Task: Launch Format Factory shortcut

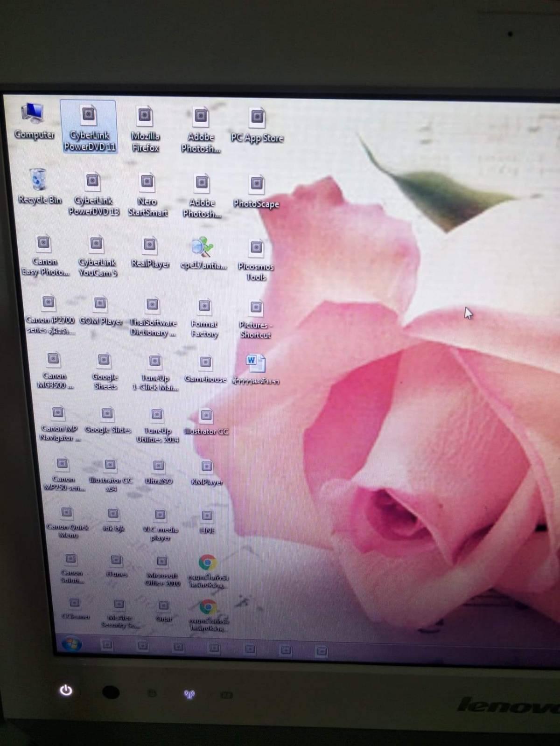Action: (204, 319)
